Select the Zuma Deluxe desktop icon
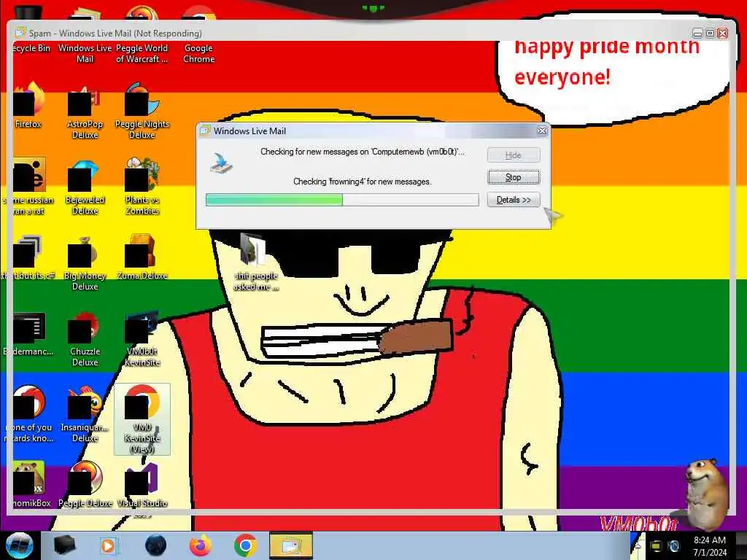Viewport: 747px width, 560px height. (x=142, y=257)
